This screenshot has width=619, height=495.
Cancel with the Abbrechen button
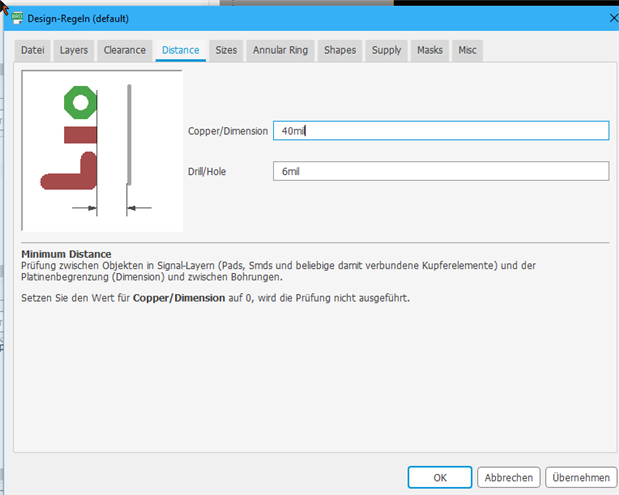point(508,478)
